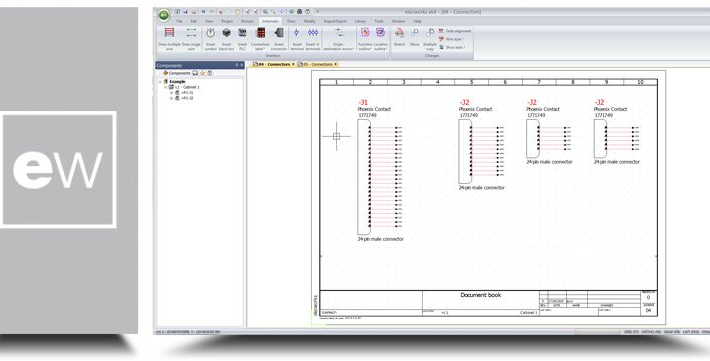The width and height of the screenshot is (710, 361).
Task: Open the Connection label dropdown
Action: pos(260,39)
